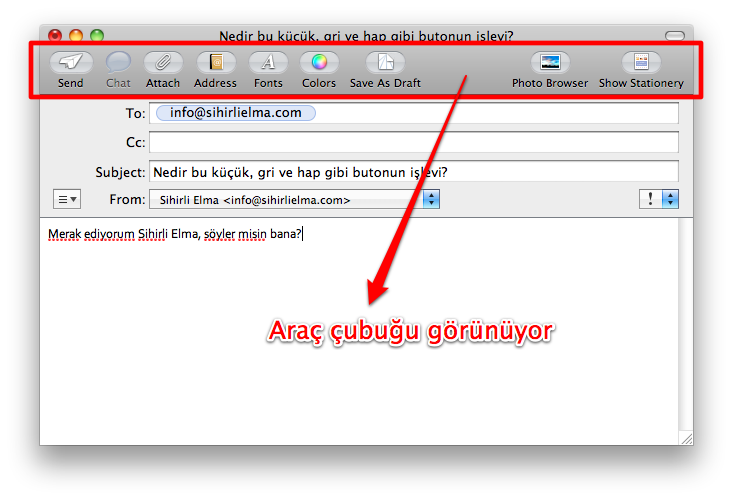Open the Photo Browser

point(550,63)
